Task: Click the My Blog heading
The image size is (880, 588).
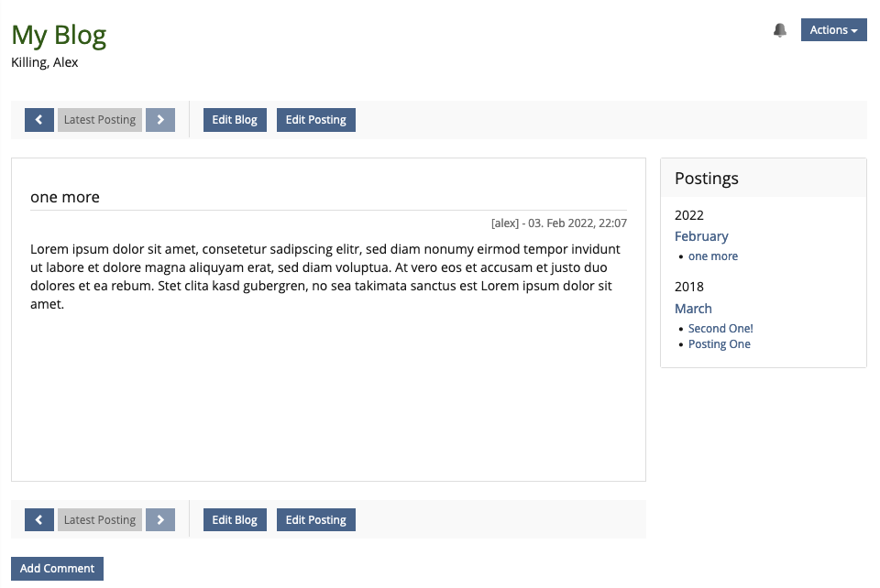Action: (59, 35)
